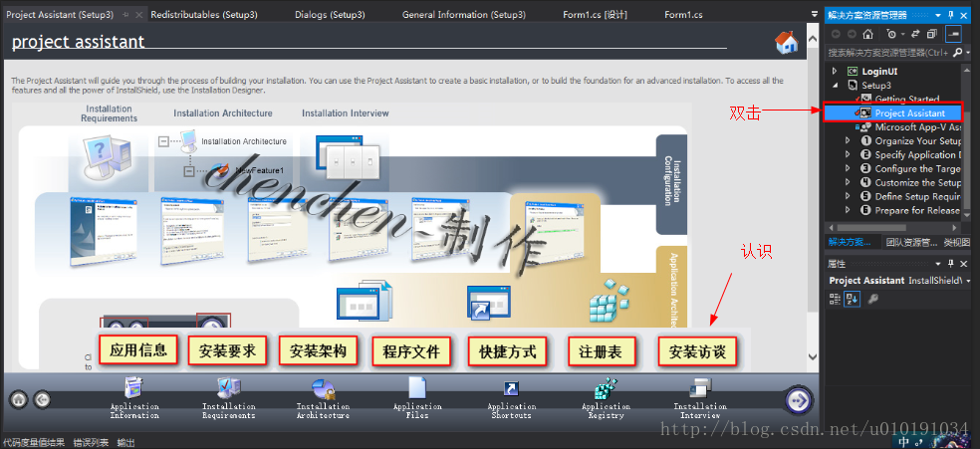Screen dimensions: 980x449
Task: Close the Project Assistant (Setup3) tab
Action: pos(138,14)
